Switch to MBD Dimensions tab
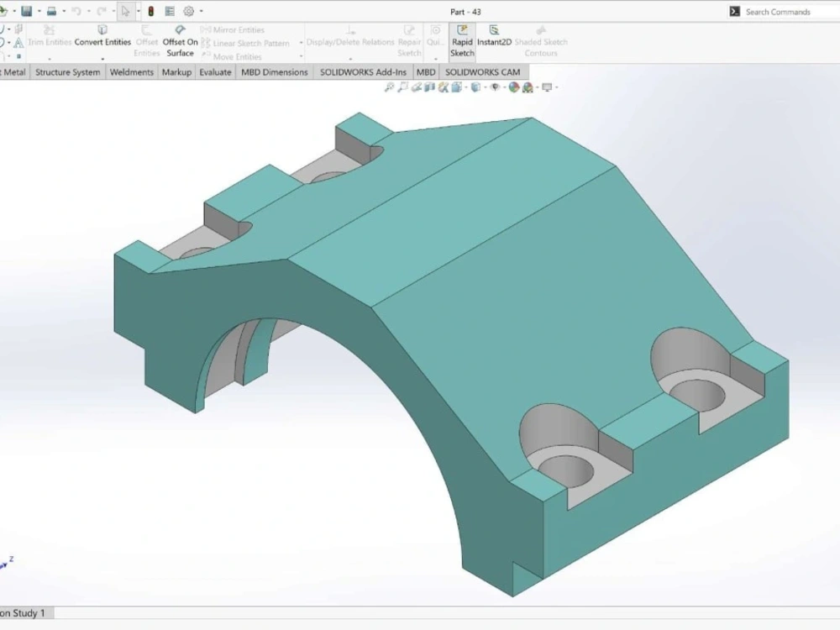The width and height of the screenshot is (840, 630). (x=275, y=72)
